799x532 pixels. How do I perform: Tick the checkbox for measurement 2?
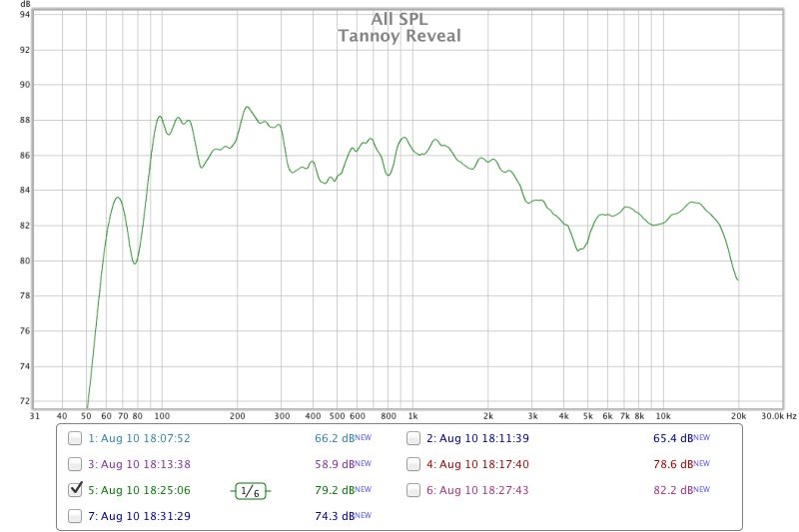coord(413,438)
